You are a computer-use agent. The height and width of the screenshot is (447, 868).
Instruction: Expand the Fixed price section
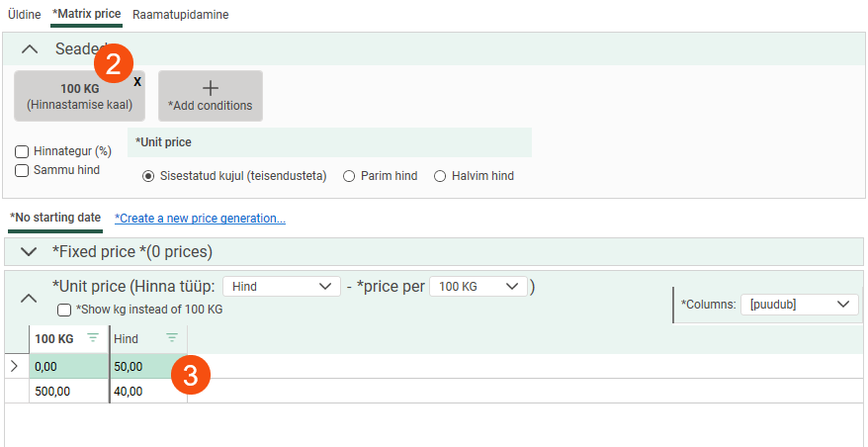[x=29, y=251]
